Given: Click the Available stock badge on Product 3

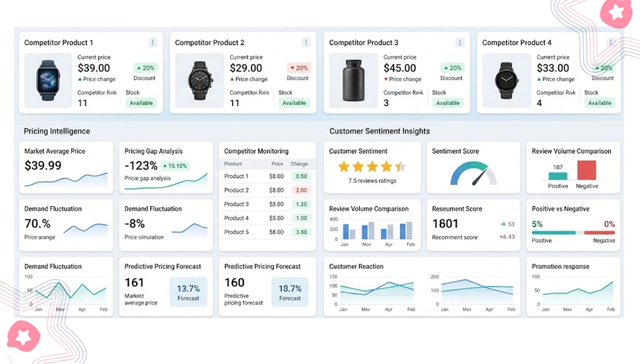Looking at the screenshot, I should [448, 103].
